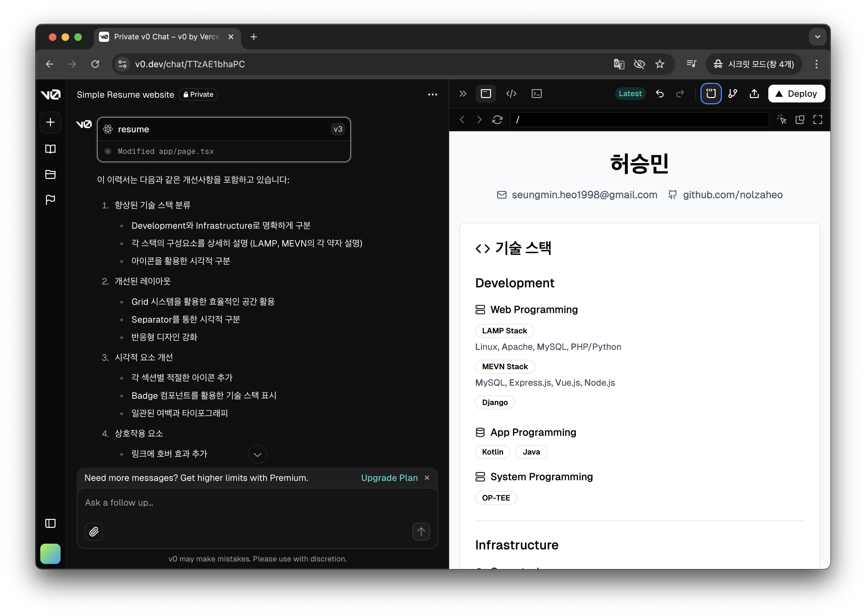The height and width of the screenshot is (616, 866).
Task: Click Modified app/page.tsx file entry
Action: 224,151
